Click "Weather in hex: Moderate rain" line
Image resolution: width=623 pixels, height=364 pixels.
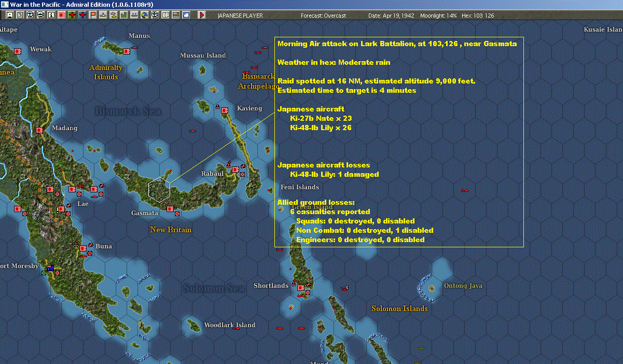pos(334,63)
